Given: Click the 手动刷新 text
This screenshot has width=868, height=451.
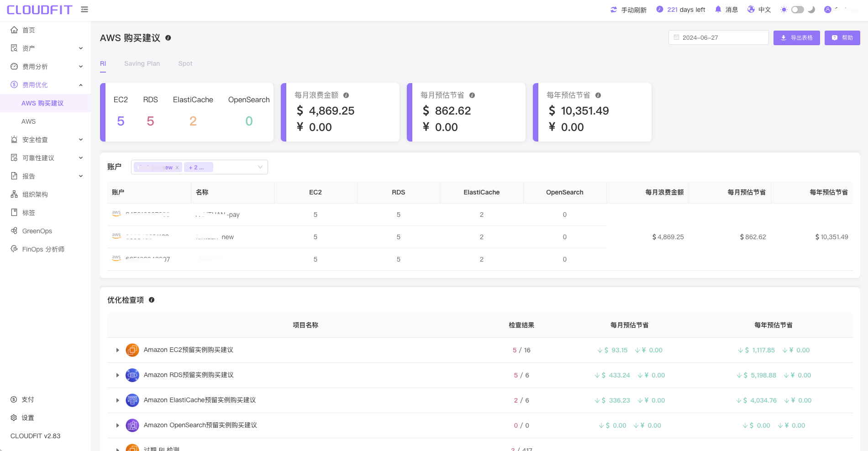Looking at the screenshot, I should coord(634,10).
